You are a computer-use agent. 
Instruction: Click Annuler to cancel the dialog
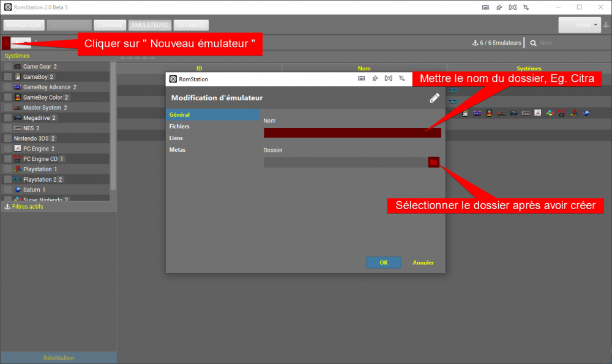423,262
